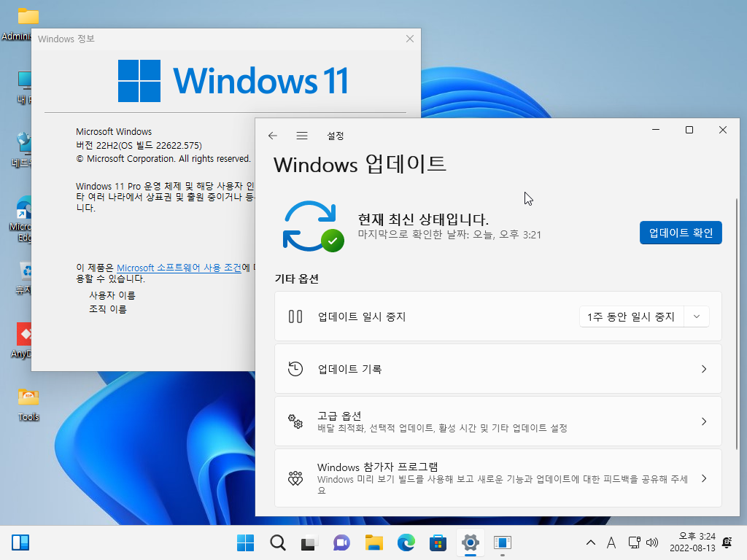
Task: Select the Network desktop icon
Action: (21, 149)
